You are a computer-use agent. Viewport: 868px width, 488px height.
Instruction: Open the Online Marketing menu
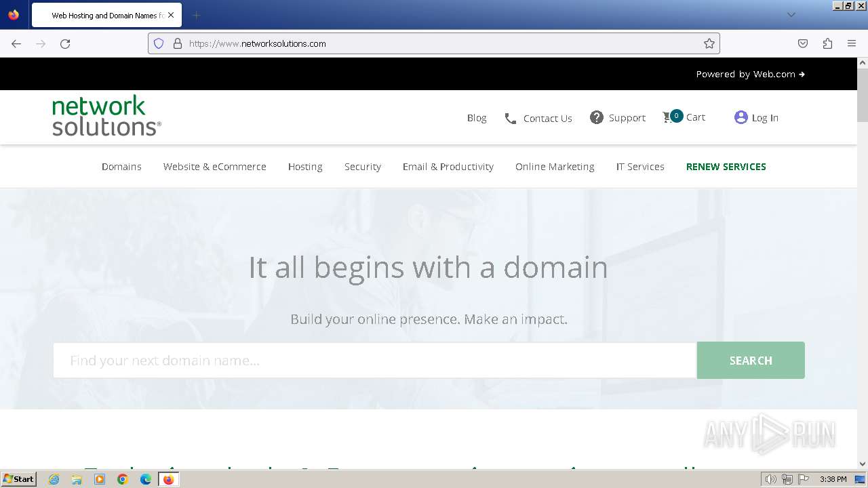(x=555, y=167)
